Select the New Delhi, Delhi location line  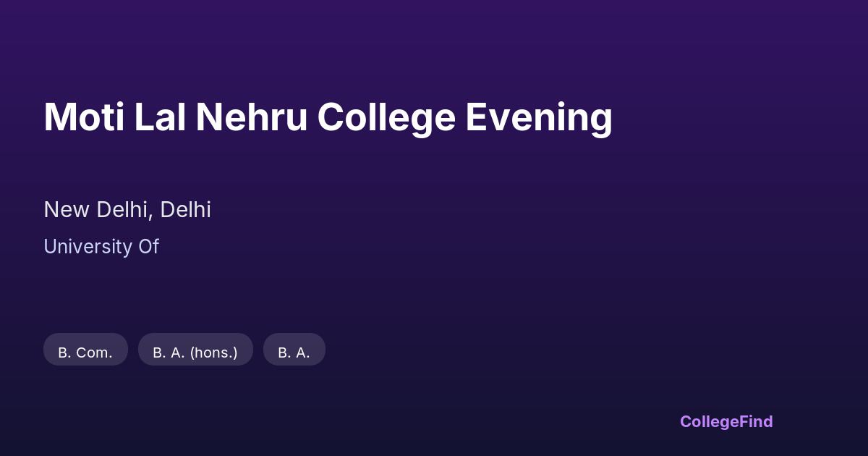coord(127,210)
